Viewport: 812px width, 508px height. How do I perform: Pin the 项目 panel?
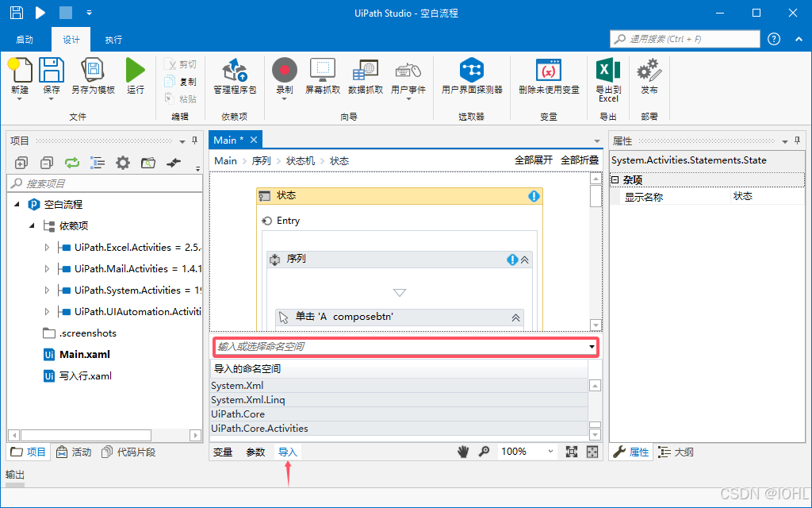pos(195,140)
